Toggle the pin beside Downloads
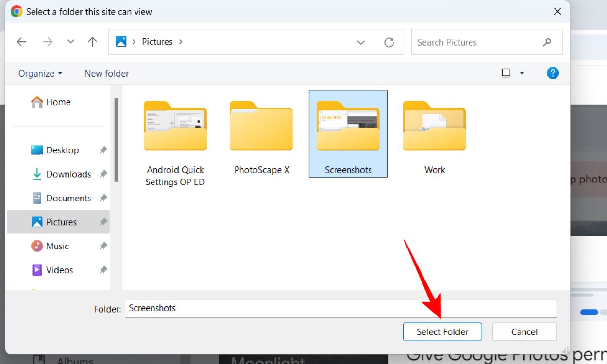 tap(102, 174)
